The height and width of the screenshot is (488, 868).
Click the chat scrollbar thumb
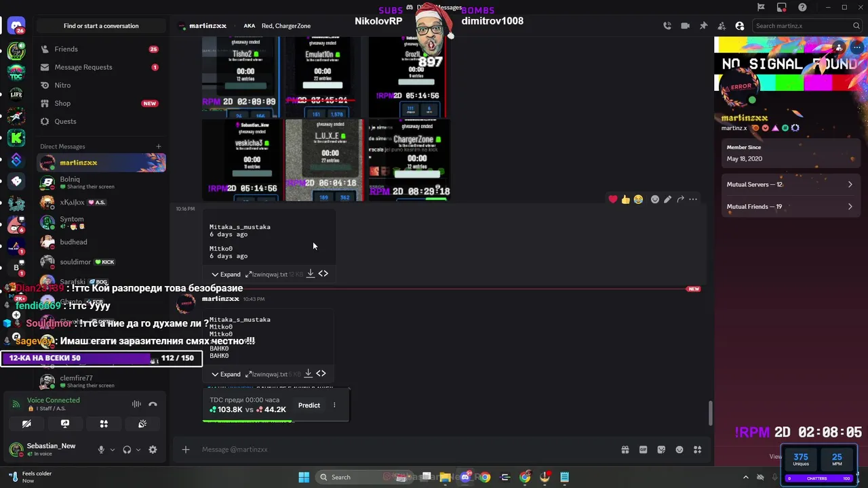click(x=711, y=412)
